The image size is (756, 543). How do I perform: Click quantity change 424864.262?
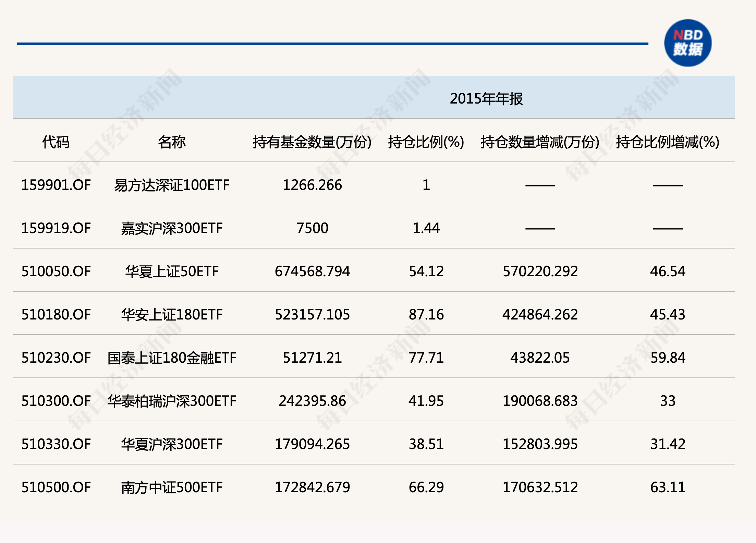pos(540,315)
